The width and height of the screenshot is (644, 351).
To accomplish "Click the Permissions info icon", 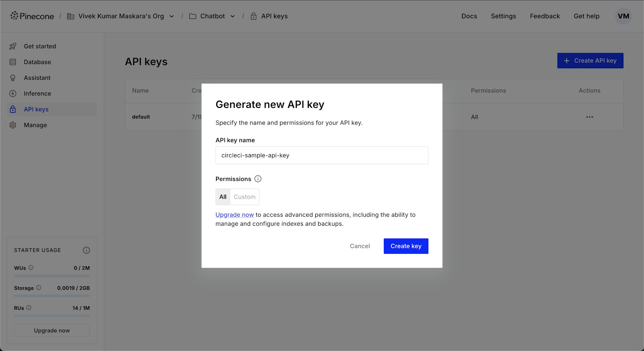I will click(258, 179).
